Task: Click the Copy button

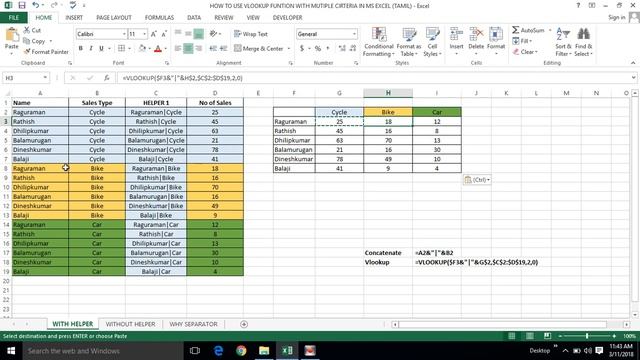Action: [x=34, y=41]
